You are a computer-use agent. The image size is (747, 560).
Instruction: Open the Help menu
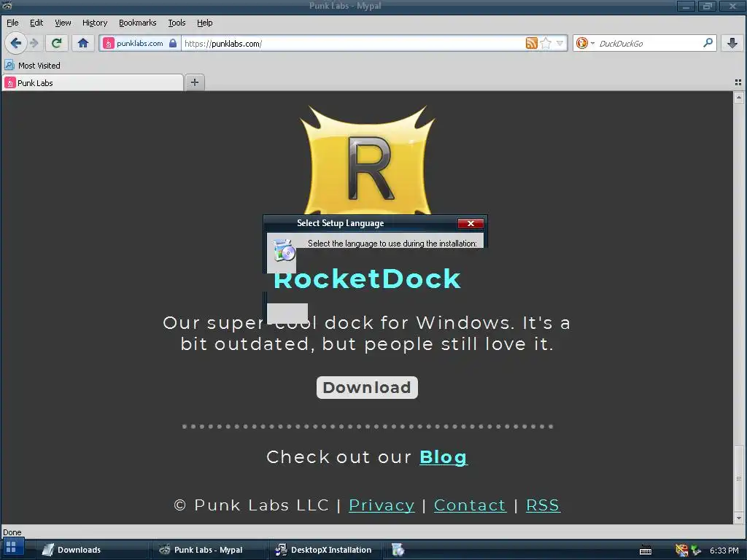pyautogui.click(x=205, y=23)
